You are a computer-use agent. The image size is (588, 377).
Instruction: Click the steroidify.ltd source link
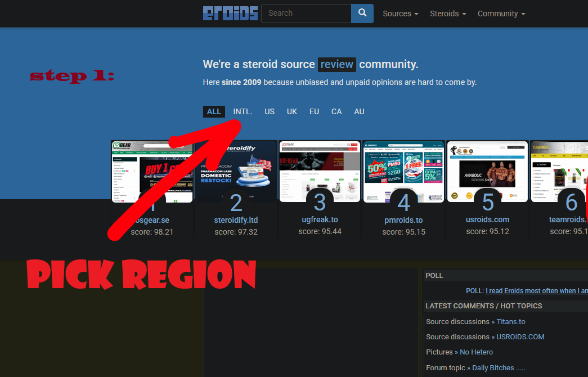point(236,220)
